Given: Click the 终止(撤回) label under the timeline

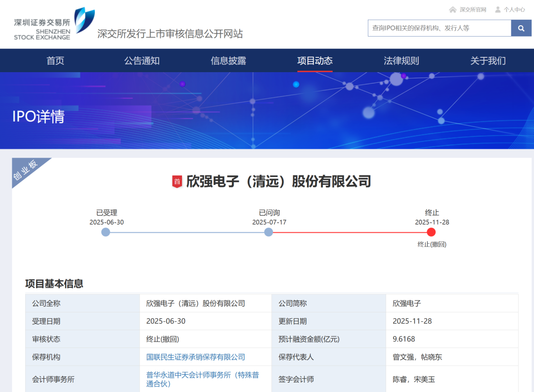Looking at the screenshot, I should (x=431, y=244).
